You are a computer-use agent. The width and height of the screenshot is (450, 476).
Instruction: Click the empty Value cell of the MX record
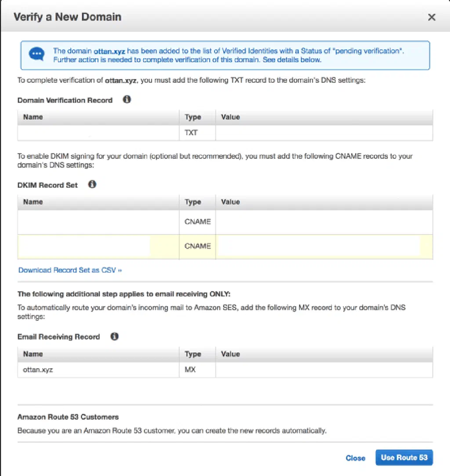click(x=323, y=370)
